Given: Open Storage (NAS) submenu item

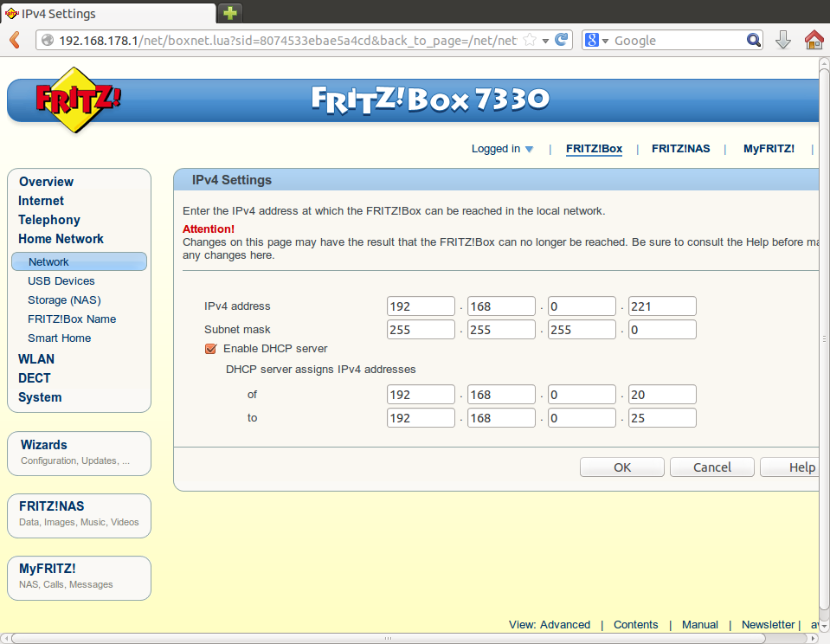Looking at the screenshot, I should point(64,299).
